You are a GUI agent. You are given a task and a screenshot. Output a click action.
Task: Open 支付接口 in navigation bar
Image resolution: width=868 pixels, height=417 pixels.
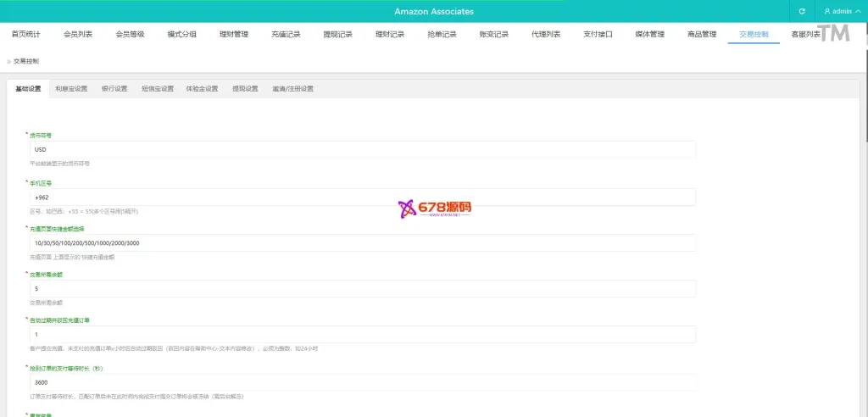598,35
